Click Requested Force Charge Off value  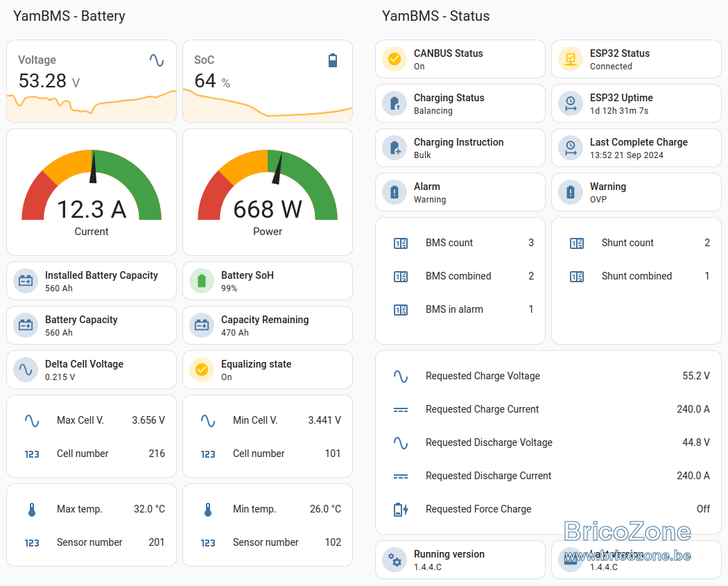point(703,510)
